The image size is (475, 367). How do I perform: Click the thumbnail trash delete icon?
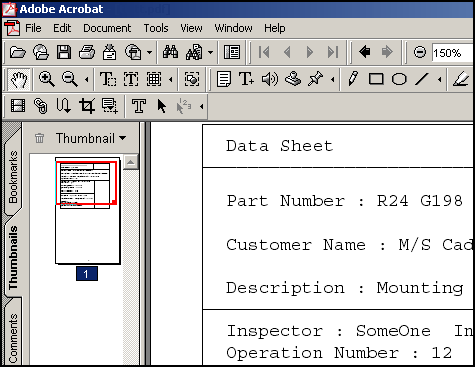pos(39,138)
